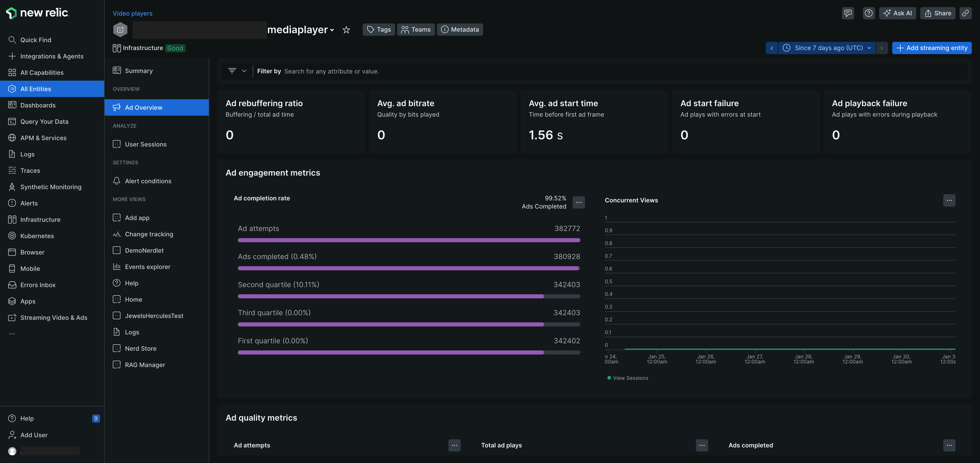This screenshot has width=980, height=463.
Task: Select User Sessions in the entity menu
Action: pyautogui.click(x=145, y=144)
